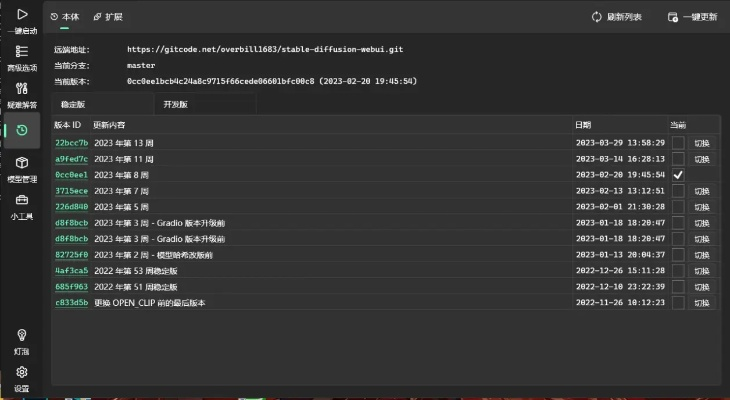Check the 当前 box for 22bcc7b
Screen dimensions: 730x400
point(678,143)
